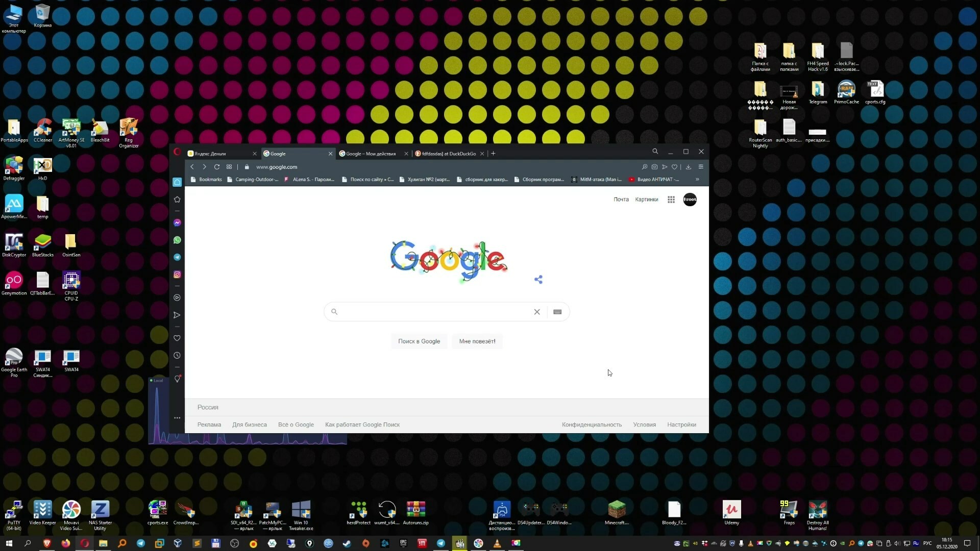The image size is (980, 551).
Task: Open the Windows Start menu
Action: coord(9,543)
